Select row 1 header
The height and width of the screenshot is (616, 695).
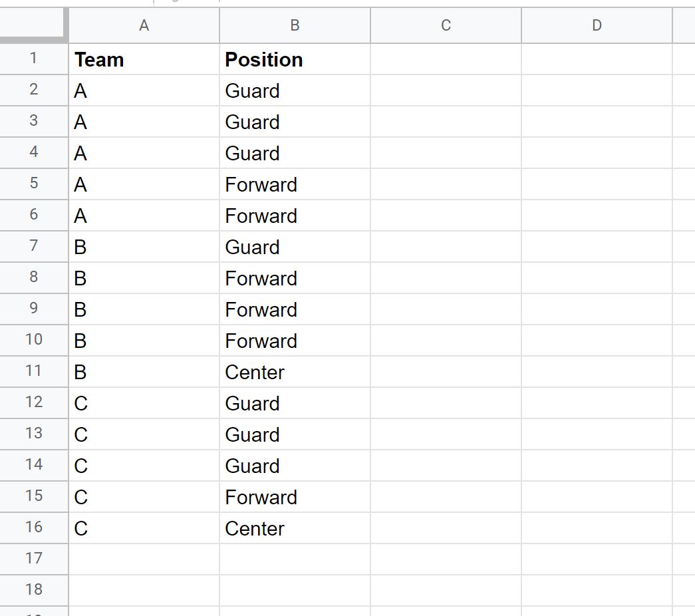pos(34,59)
